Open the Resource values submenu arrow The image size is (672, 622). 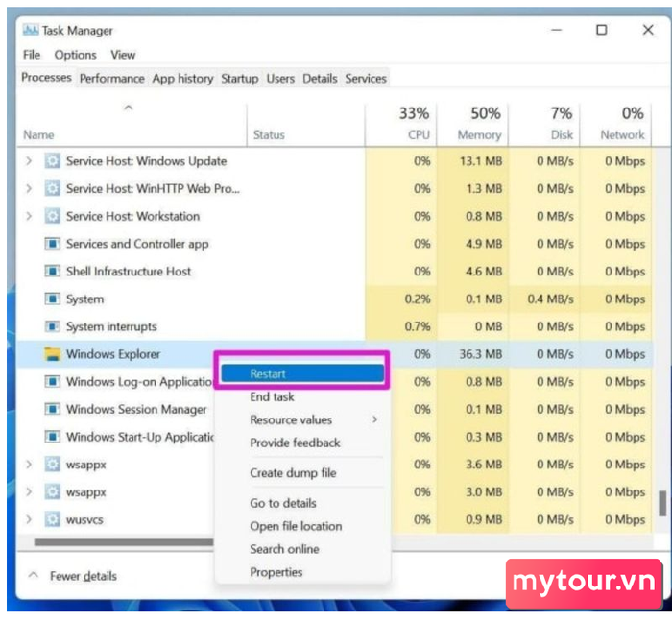click(375, 419)
